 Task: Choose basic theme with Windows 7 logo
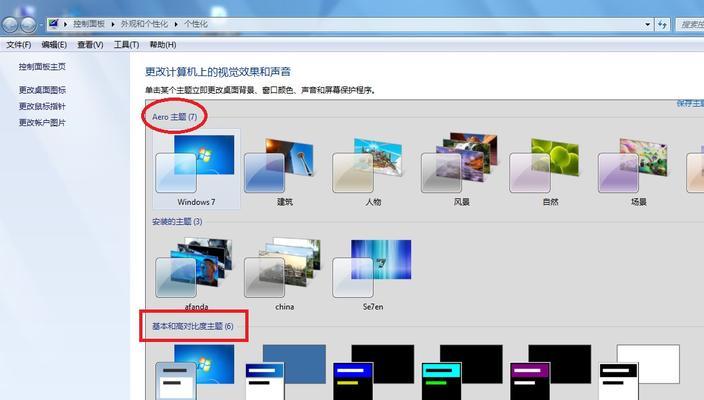coord(195,372)
